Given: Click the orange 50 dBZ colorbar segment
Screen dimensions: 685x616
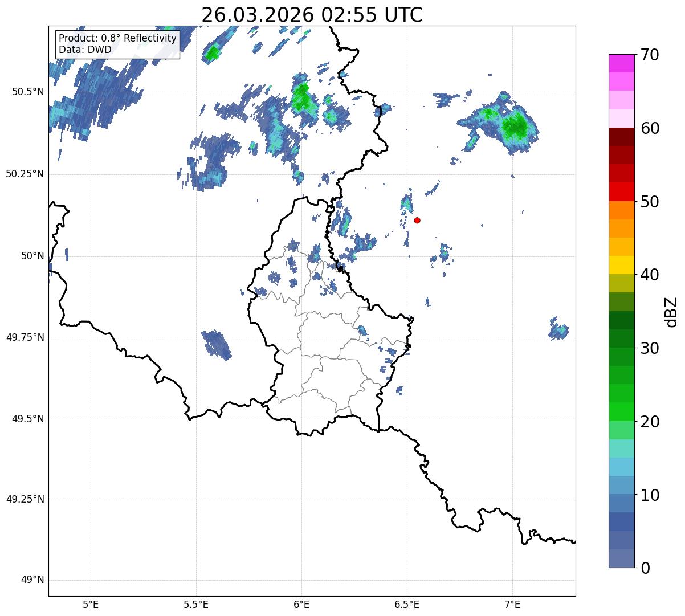Looking at the screenshot, I should pyautogui.click(x=621, y=210).
